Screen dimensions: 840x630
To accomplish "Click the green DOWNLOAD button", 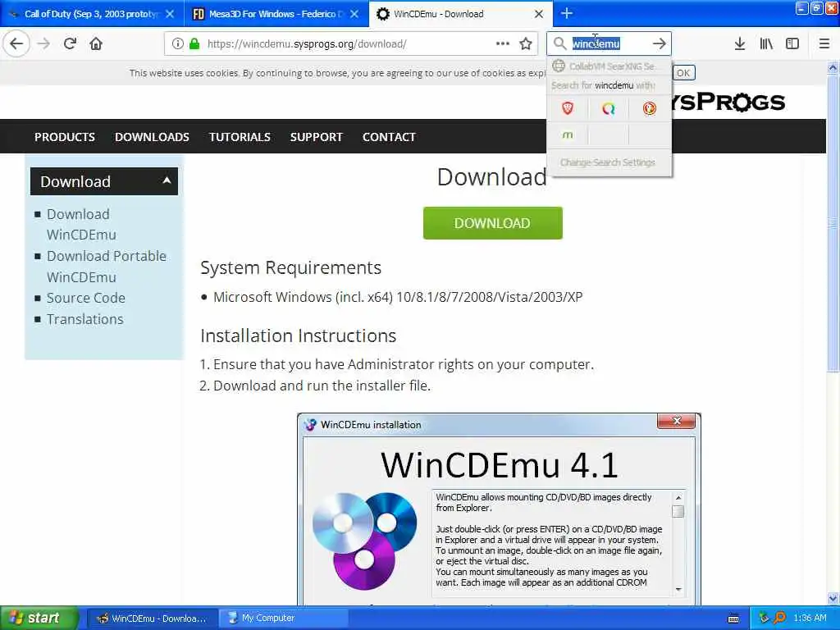I will [x=493, y=223].
